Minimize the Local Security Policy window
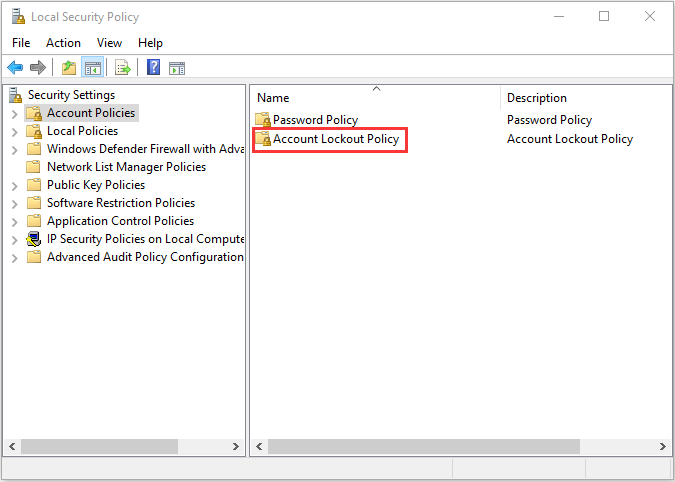Viewport: 675px width, 482px height. pyautogui.click(x=559, y=16)
